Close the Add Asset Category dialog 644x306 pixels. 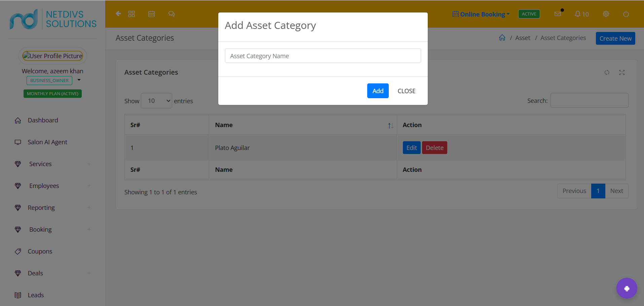(407, 91)
